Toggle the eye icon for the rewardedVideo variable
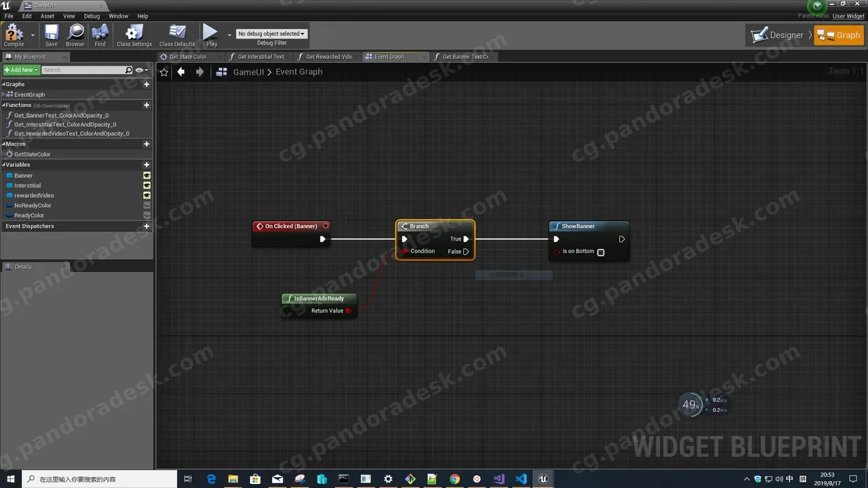The image size is (868, 488). click(146, 196)
